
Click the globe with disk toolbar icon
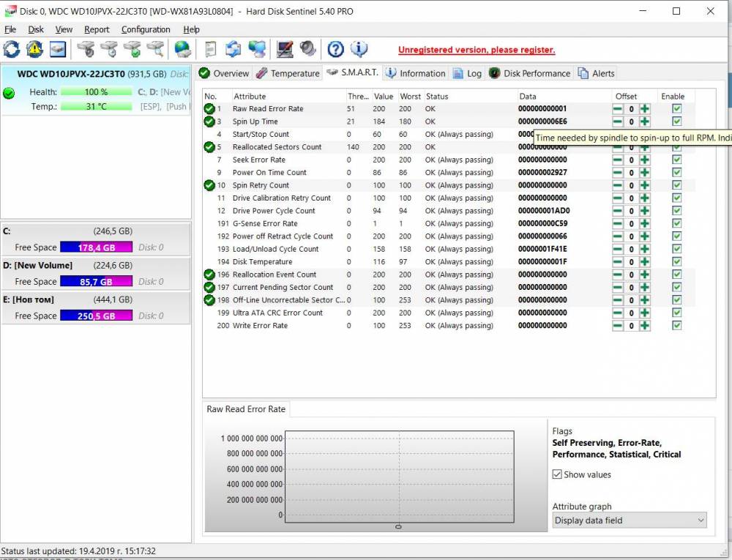click(x=182, y=49)
